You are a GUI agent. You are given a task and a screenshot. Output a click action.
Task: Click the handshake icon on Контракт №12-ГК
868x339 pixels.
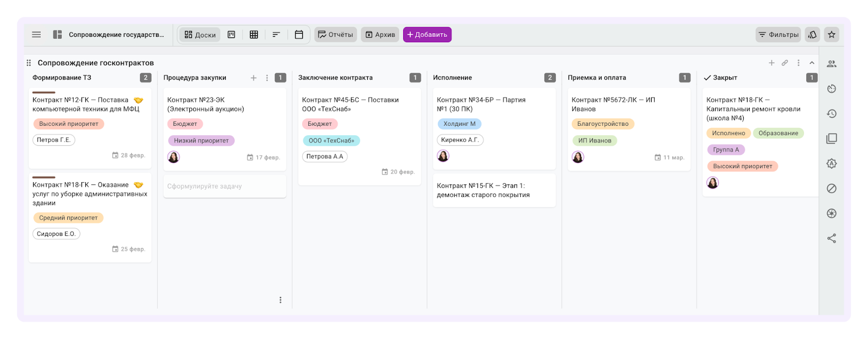(138, 100)
